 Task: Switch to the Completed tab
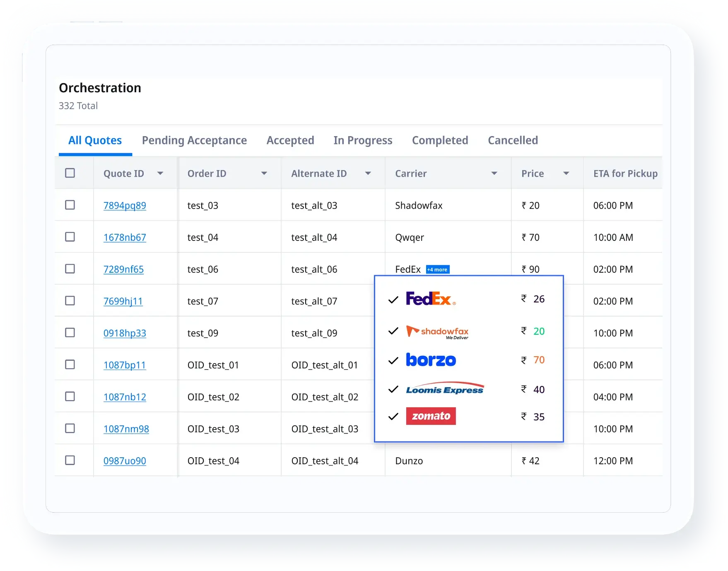pos(440,140)
